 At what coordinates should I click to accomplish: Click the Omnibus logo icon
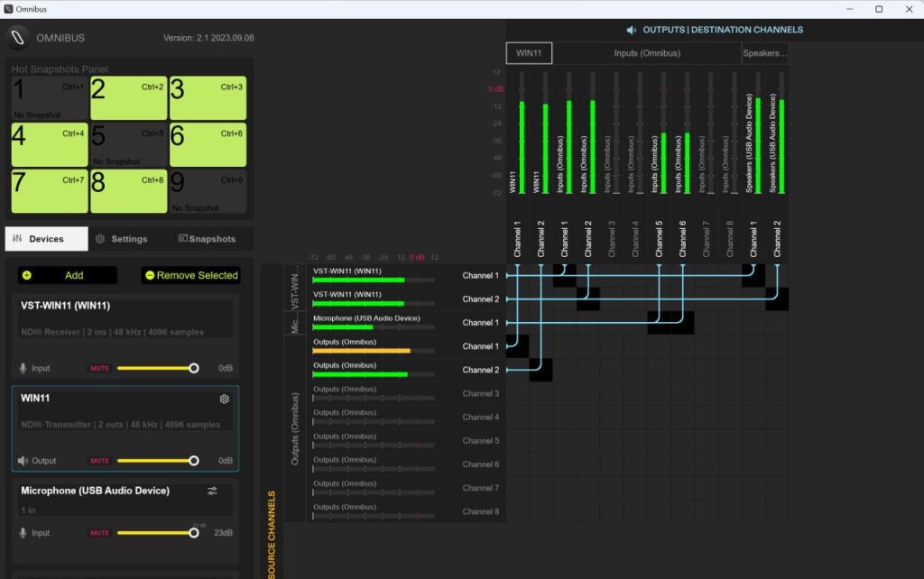[x=19, y=38]
